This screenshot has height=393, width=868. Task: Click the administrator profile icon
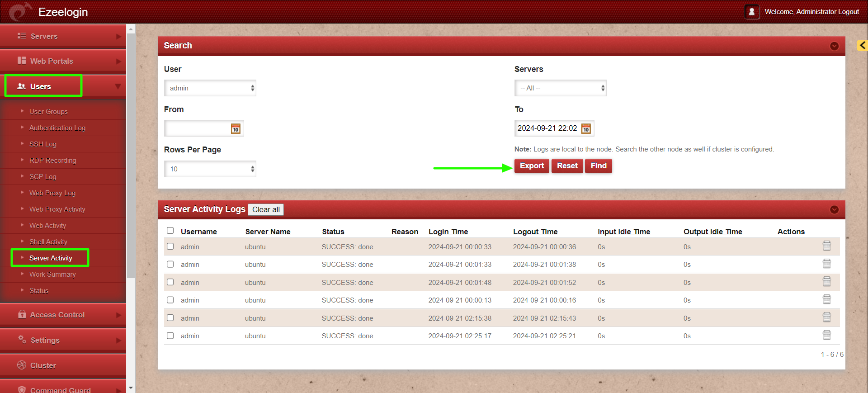(751, 12)
